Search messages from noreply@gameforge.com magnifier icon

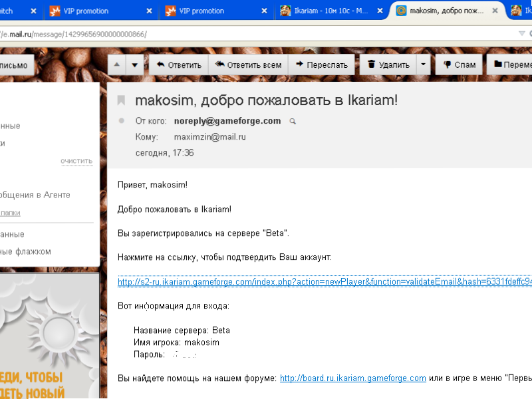coord(293,121)
